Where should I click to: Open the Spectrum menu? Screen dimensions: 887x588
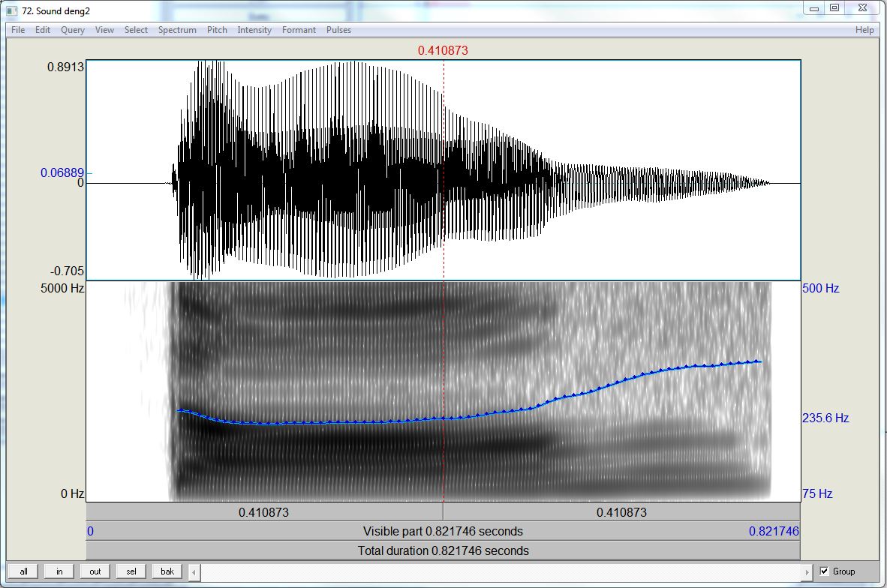point(177,30)
